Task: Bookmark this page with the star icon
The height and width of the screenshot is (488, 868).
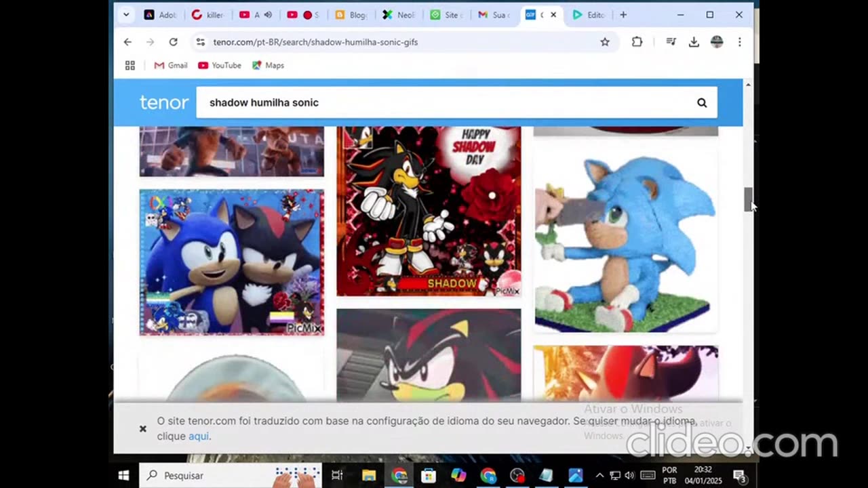Action: coord(605,42)
